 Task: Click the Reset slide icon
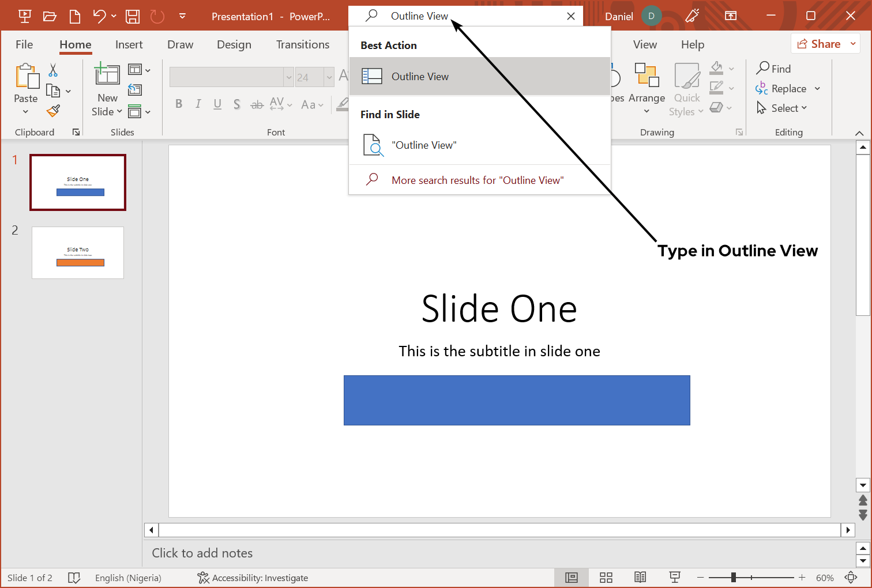(135, 89)
